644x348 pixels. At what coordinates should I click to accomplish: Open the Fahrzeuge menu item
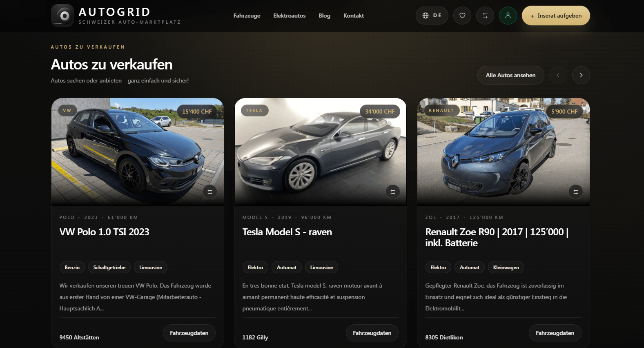pyautogui.click(x=247, y=16)
